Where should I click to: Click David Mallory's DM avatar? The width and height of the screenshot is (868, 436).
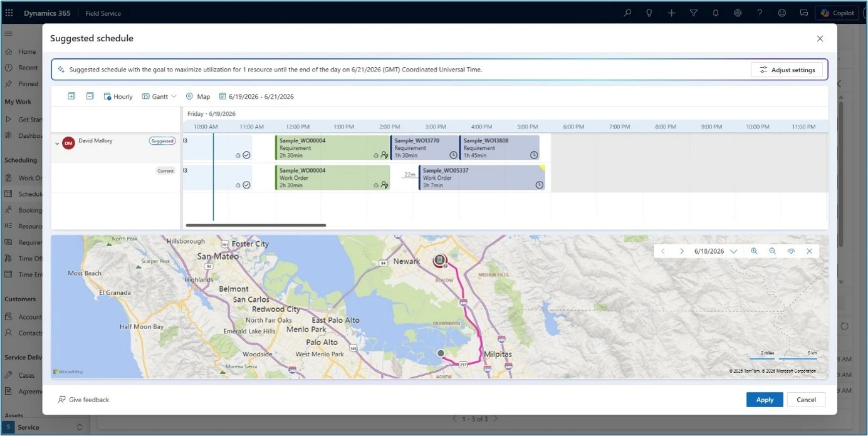click(x=68, y=143)
